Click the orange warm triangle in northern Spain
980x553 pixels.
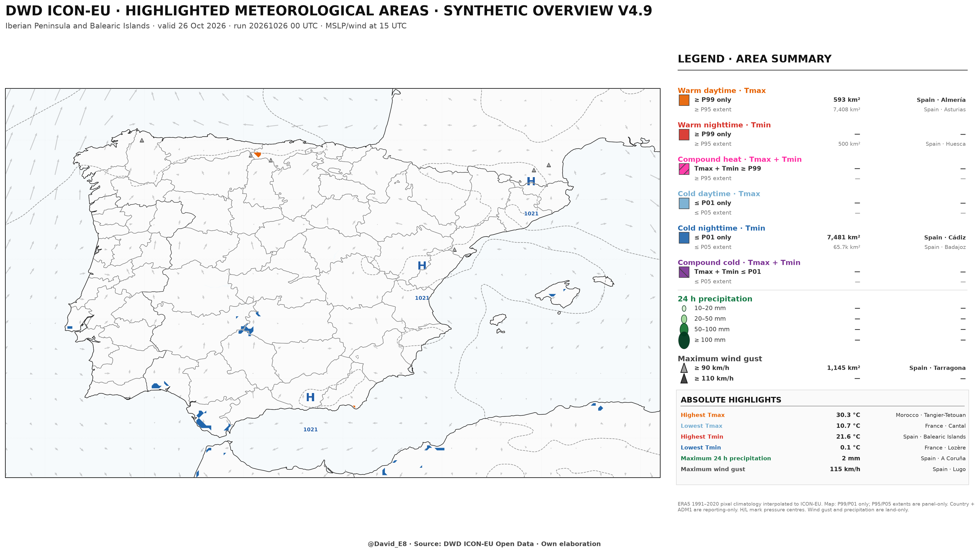(257, 155)
